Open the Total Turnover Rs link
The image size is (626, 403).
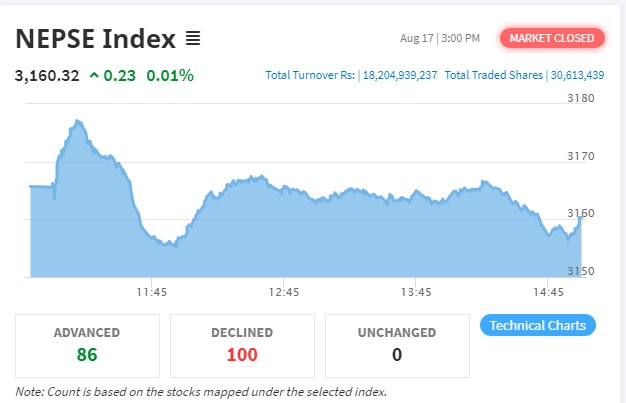click(351, 75)
